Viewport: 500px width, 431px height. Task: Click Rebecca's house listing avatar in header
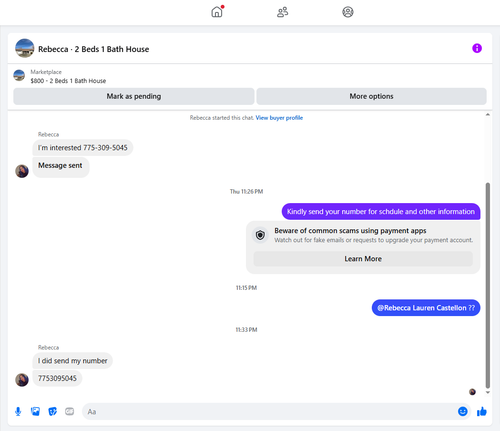click(x=25, y=48)
